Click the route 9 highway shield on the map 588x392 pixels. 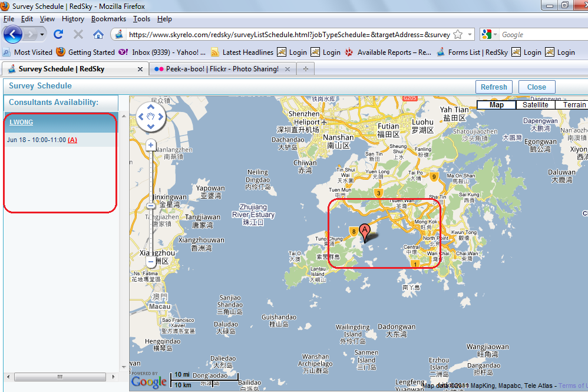[x=434, y=177]
